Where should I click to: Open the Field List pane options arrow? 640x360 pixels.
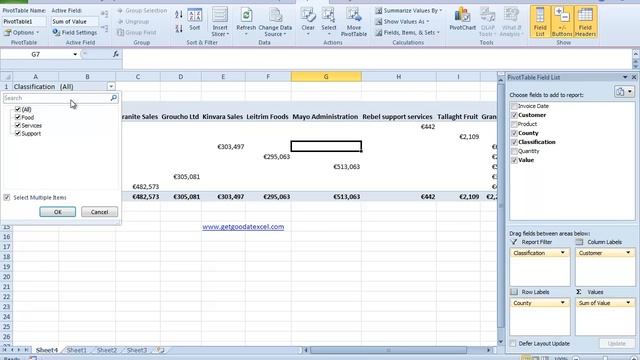point(625,77)
